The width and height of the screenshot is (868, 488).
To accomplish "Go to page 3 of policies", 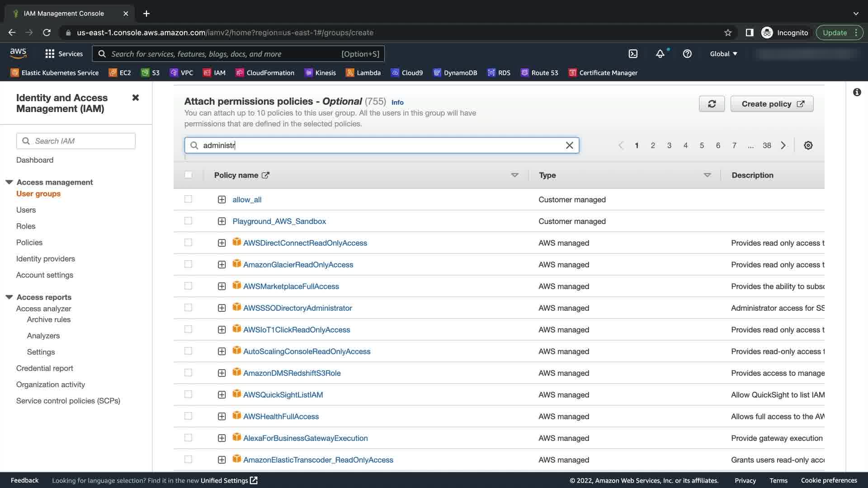I will (669, 145).
